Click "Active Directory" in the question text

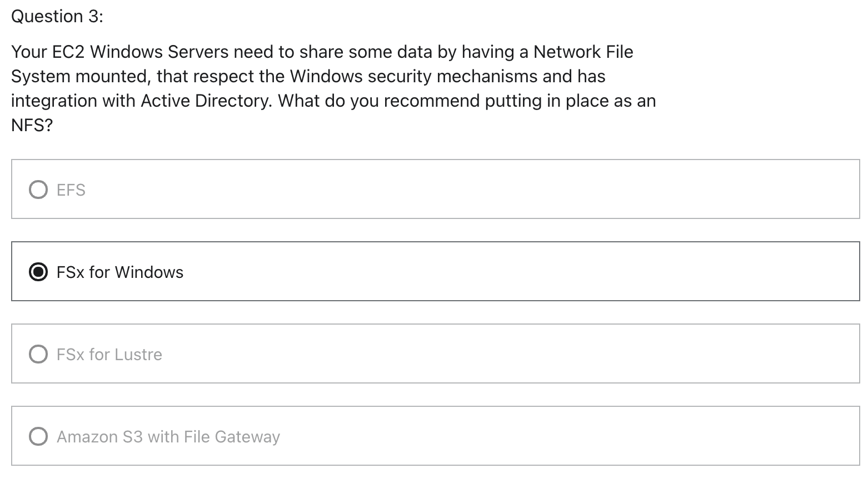pos(206,101)
